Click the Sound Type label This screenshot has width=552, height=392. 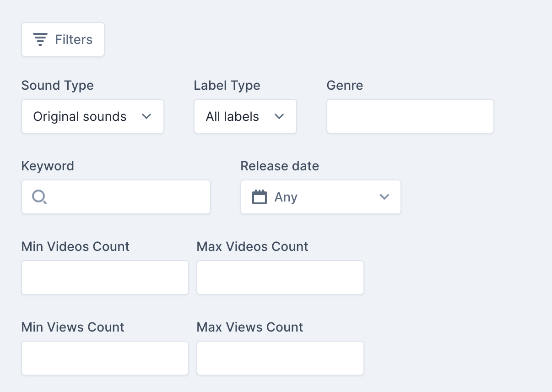coord(57,85)
